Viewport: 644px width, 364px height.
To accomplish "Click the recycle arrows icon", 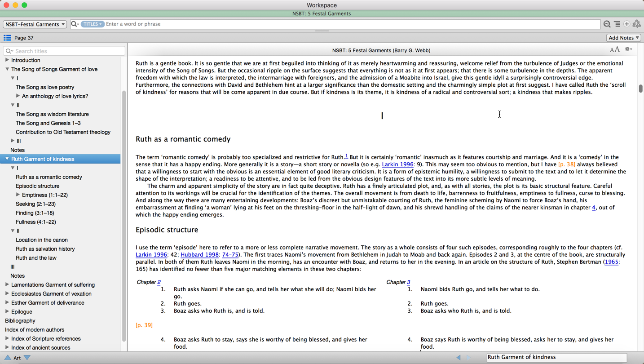I will click(x=637, y=24).
